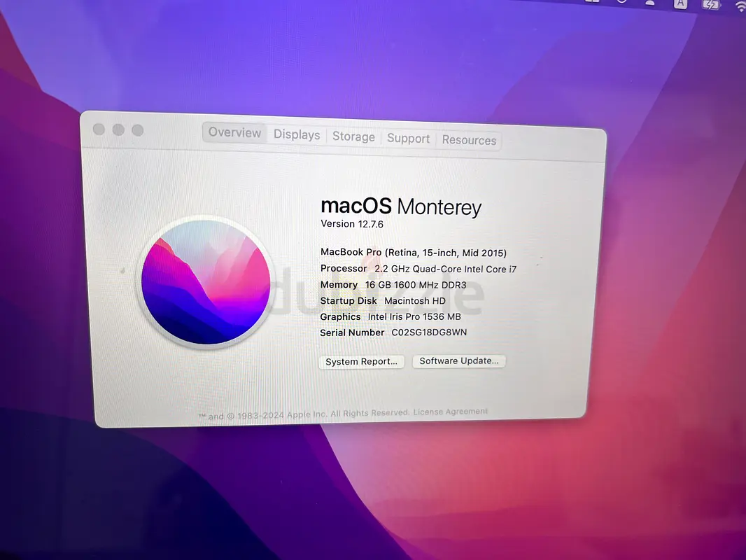
Task: Zoom the About This Mac window
Action: [x=138, y=130]
